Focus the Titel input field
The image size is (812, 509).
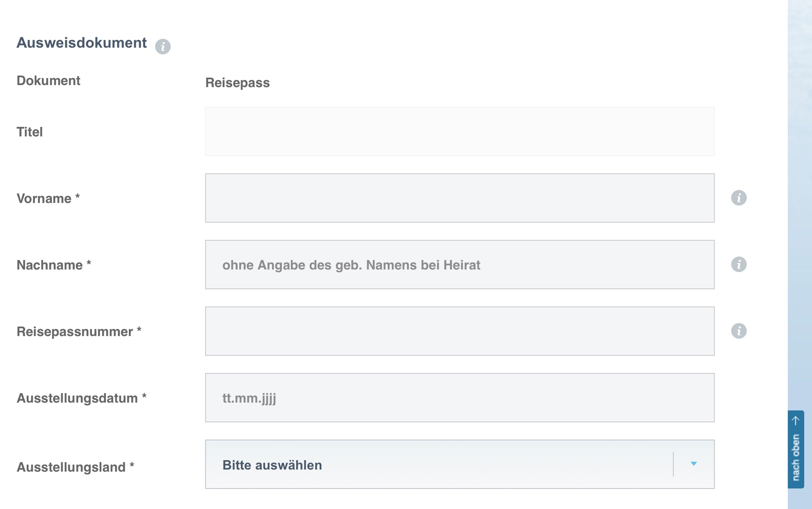[459, 131]
